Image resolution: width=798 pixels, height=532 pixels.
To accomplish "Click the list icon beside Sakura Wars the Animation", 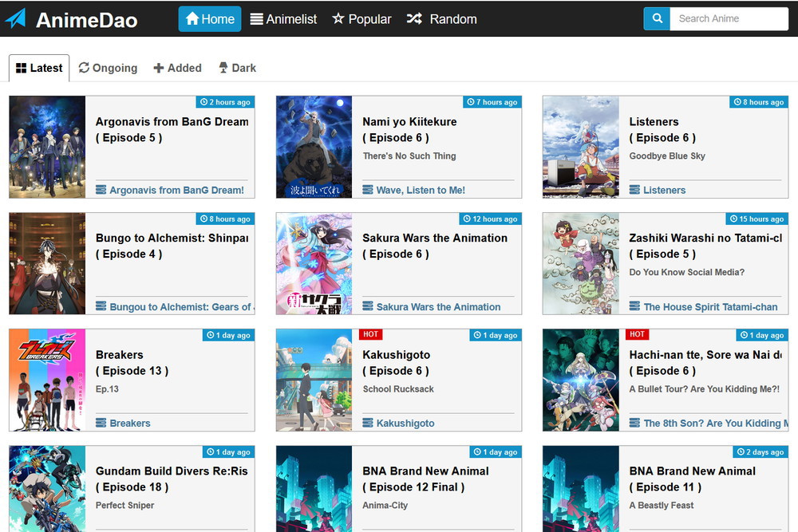I will coord(367,306).
